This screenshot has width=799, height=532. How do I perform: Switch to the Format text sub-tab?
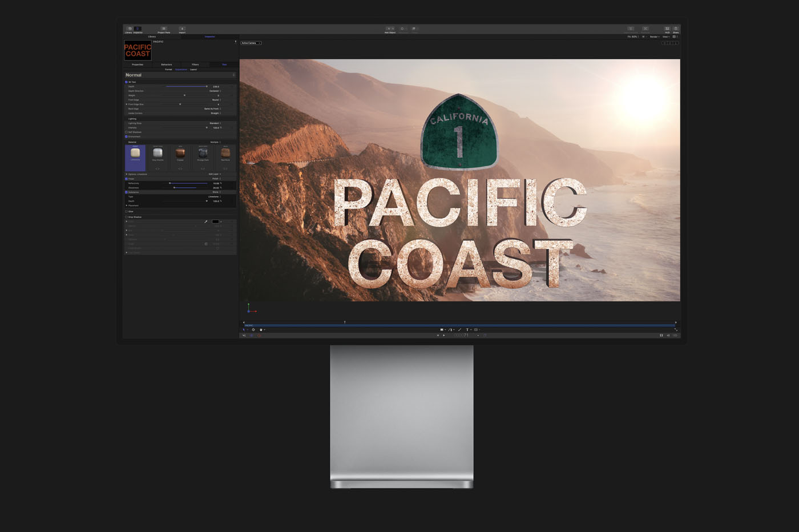coord(168,70)
